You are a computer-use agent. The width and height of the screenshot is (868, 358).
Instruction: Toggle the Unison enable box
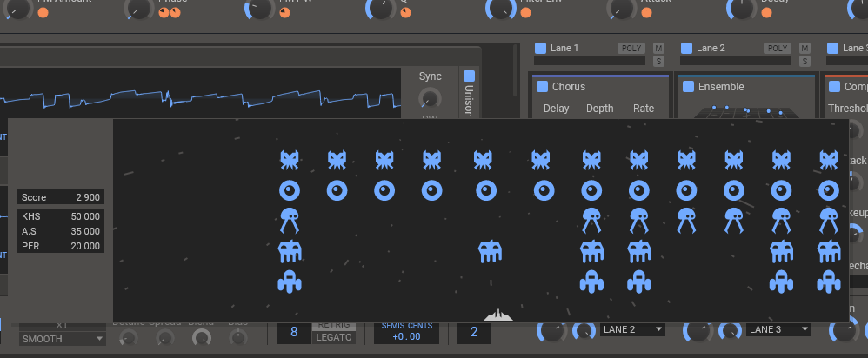(469, 76)
